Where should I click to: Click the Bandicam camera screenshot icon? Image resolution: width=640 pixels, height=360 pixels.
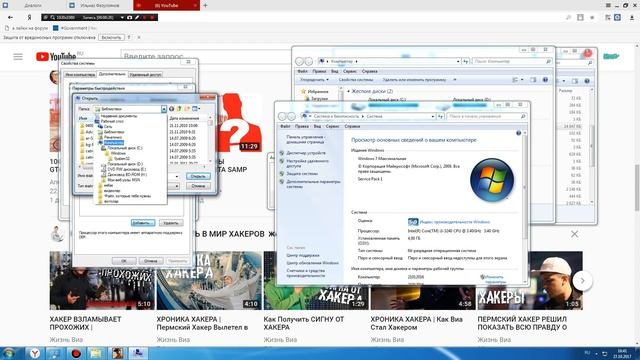(x=129, y=18)
